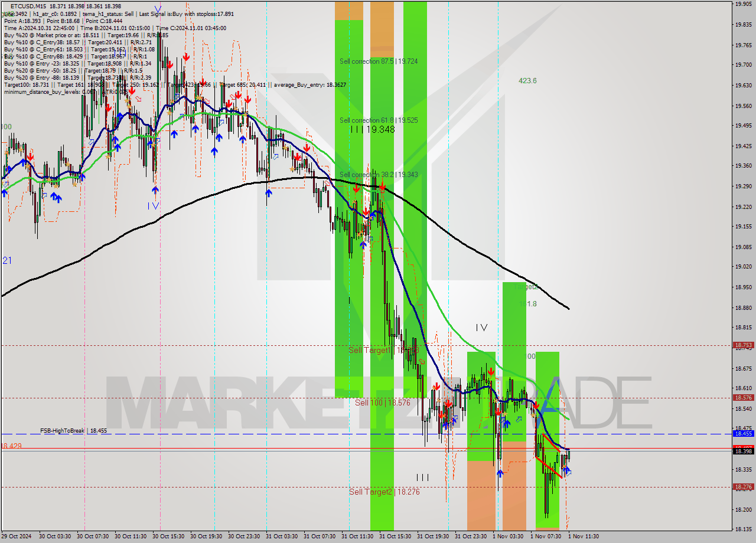
Task: Click the '1 Nov 11:30' time label
Action: click(584, 537)
